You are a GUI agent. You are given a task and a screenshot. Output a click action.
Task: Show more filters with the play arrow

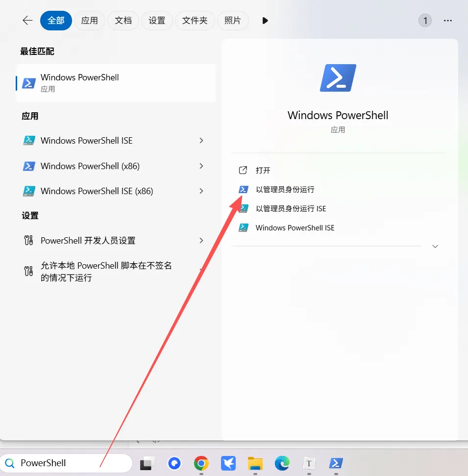(265, 21)
